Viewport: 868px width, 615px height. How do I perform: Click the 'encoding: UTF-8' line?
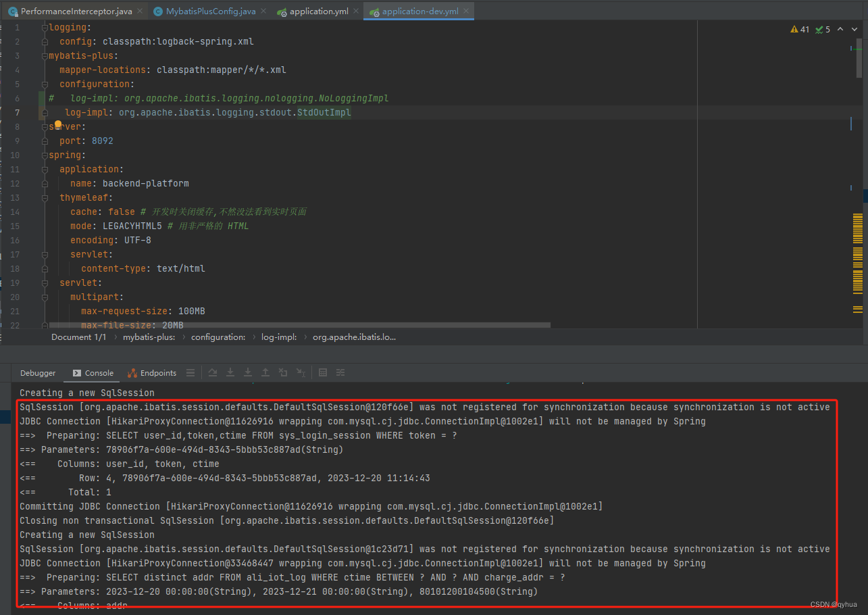point(111,241)
